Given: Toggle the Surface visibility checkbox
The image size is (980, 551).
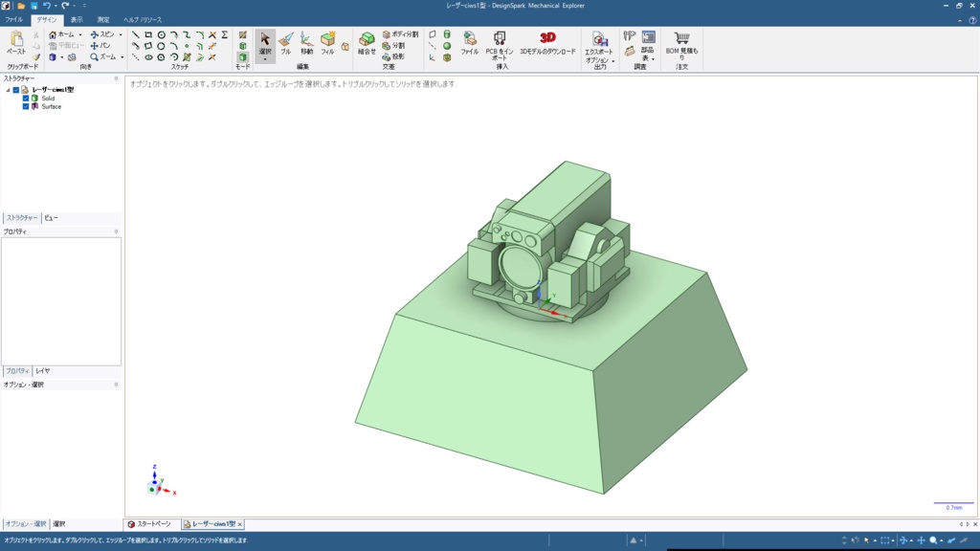Looking at the screenshot, I should pos(26,106).
